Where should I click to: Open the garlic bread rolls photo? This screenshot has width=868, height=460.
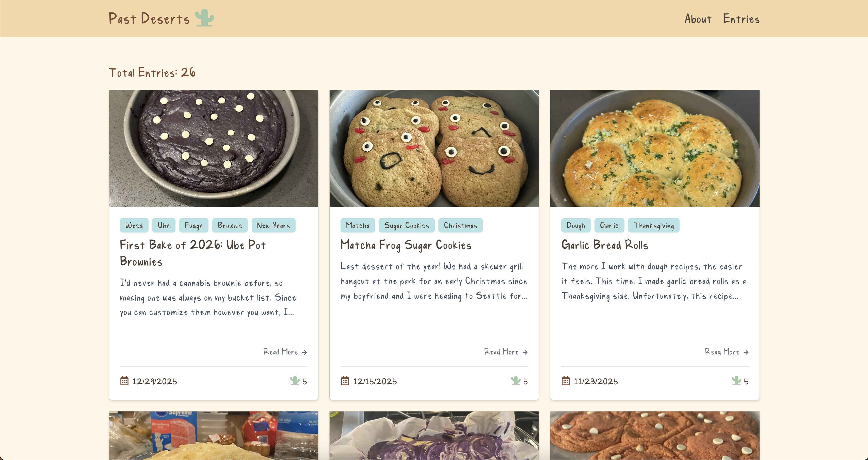point(654,148)
